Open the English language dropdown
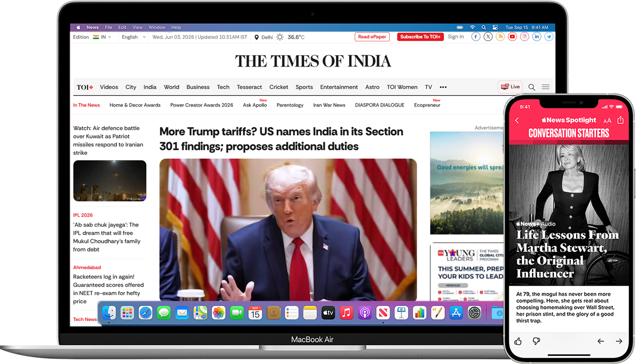The height and width of the screenshot is (364, 636). (134, 37)
